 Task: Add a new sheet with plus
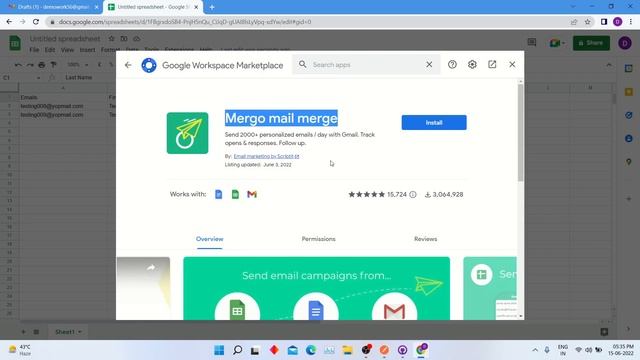coord(23,332)
